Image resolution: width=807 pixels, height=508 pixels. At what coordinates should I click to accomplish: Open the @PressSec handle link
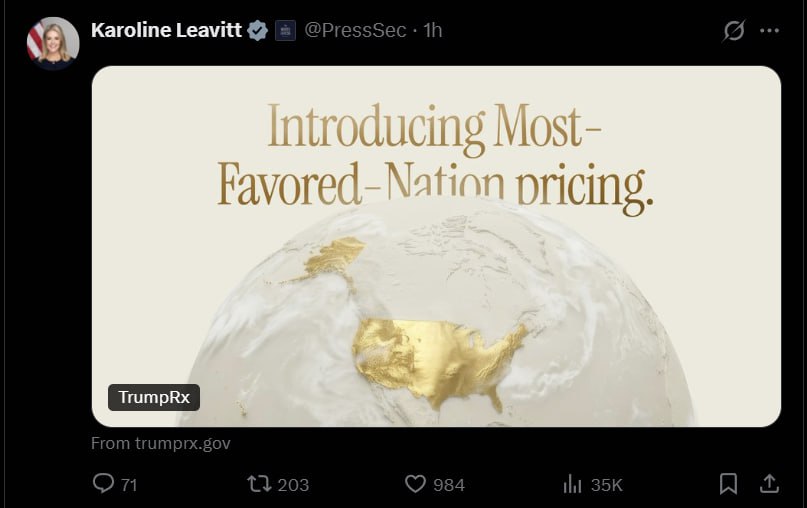point(355,31)
